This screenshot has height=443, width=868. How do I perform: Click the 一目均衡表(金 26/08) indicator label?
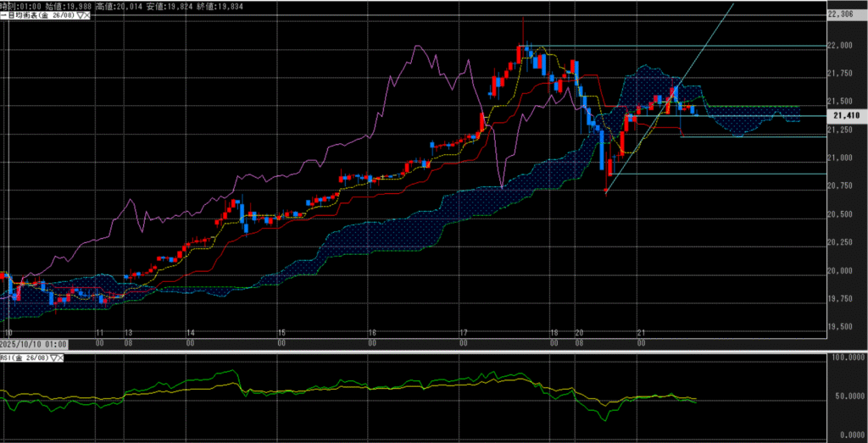[x=34, y=17]
